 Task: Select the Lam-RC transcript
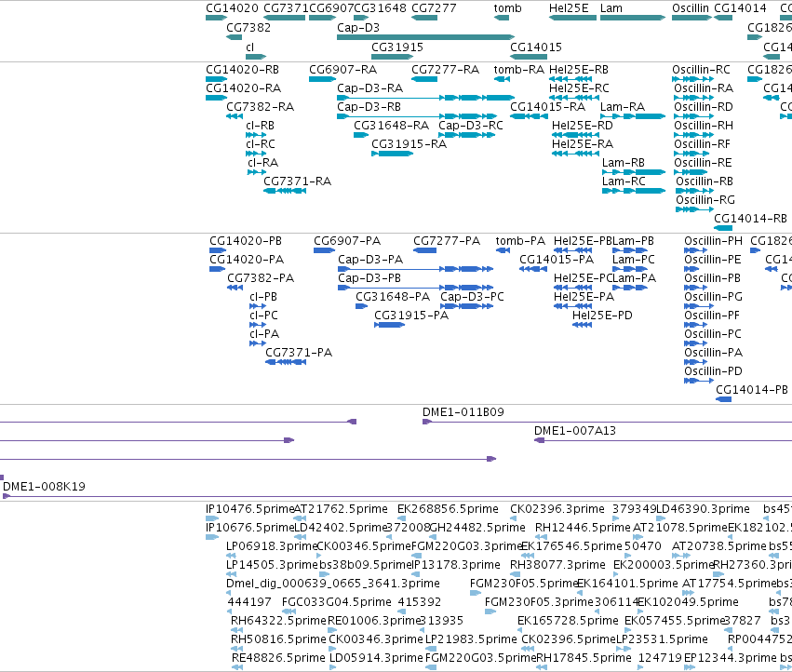pyautogui.click(x=634, y=191)
